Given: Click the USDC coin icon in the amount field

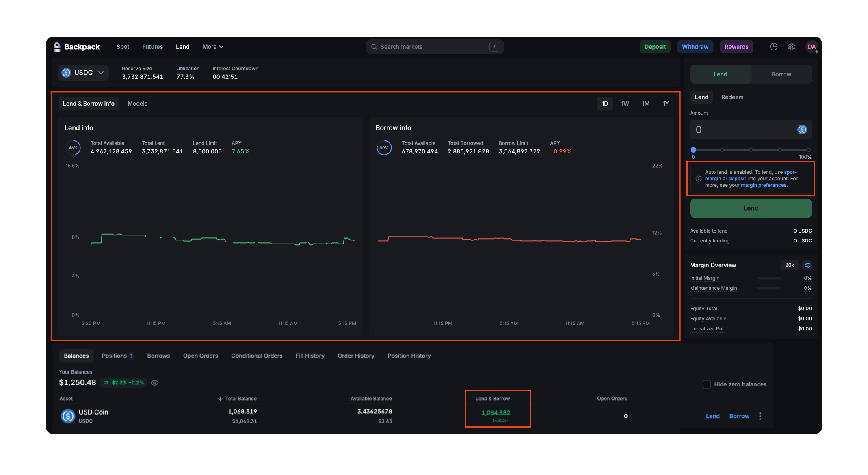Looking at the screenshot, I should [x=802, y=129].
